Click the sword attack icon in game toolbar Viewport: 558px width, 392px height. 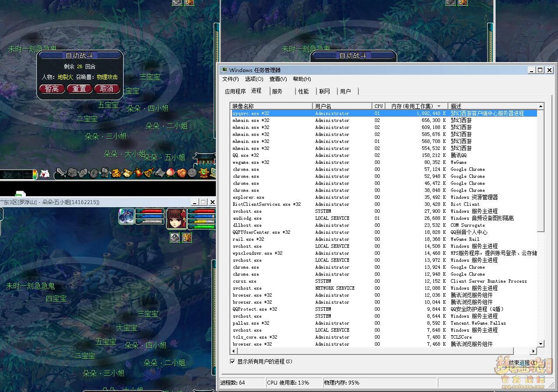point(61,173)
